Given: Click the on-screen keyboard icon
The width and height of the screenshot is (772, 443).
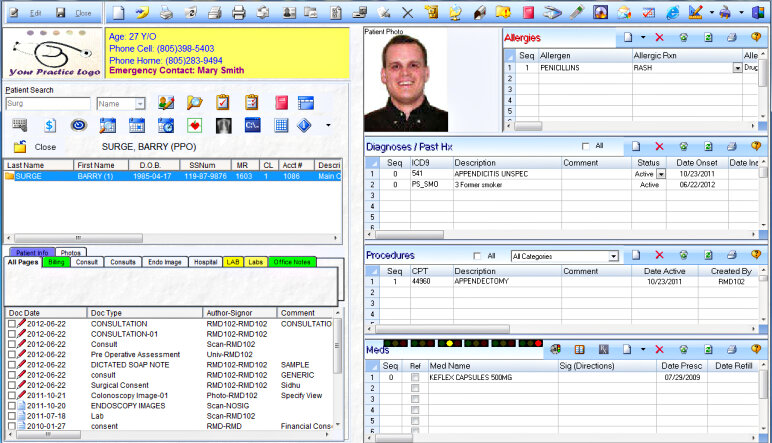Looking at the screenshot, I should point(20,125).
